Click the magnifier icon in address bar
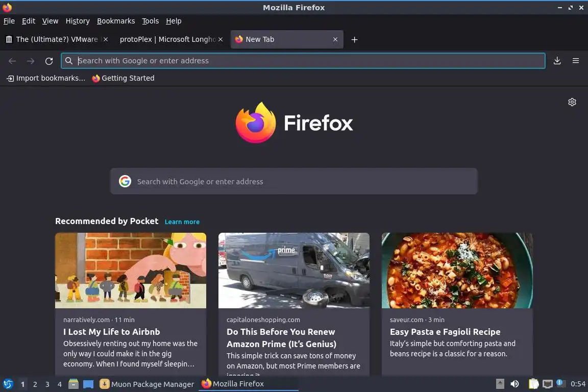This screenshot has height=392, width=588. coord(68,61)
